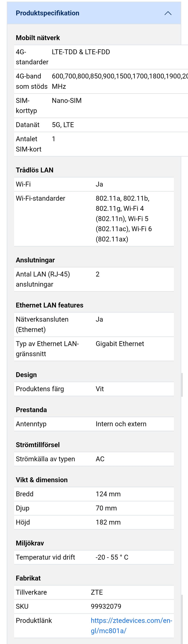Click the Produktens färg row

75,389
